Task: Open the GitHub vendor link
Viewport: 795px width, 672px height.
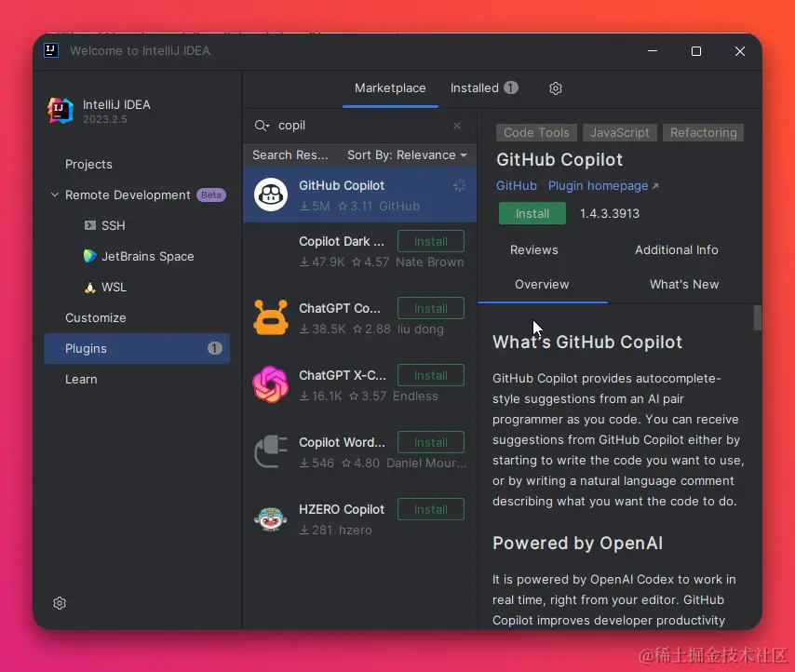Action: [x=516, y=186]
